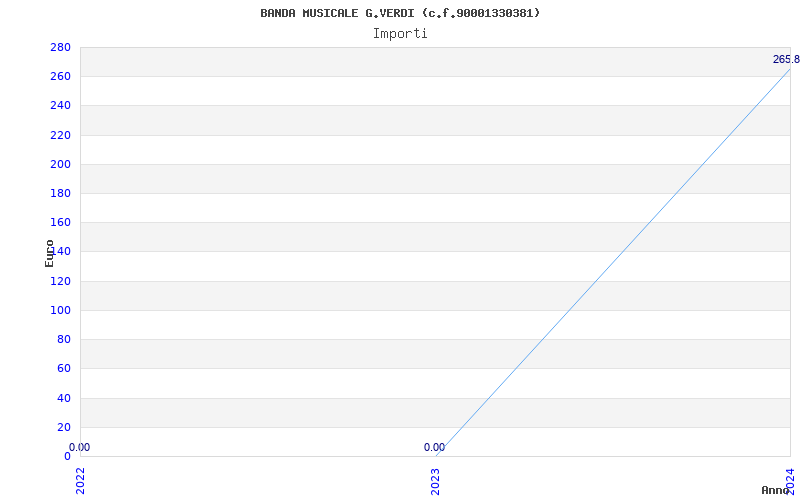Click the 80 y-axis value
The height and width of the screenshot is (500, 800).
coord(64,339)
